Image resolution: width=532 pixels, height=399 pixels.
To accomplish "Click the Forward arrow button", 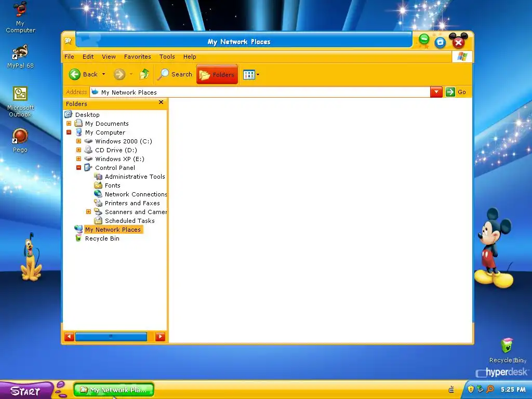I will point(119,74).
